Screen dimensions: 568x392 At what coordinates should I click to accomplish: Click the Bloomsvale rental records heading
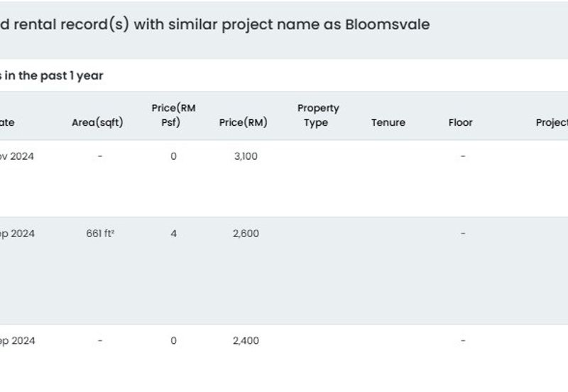(214, 25)
